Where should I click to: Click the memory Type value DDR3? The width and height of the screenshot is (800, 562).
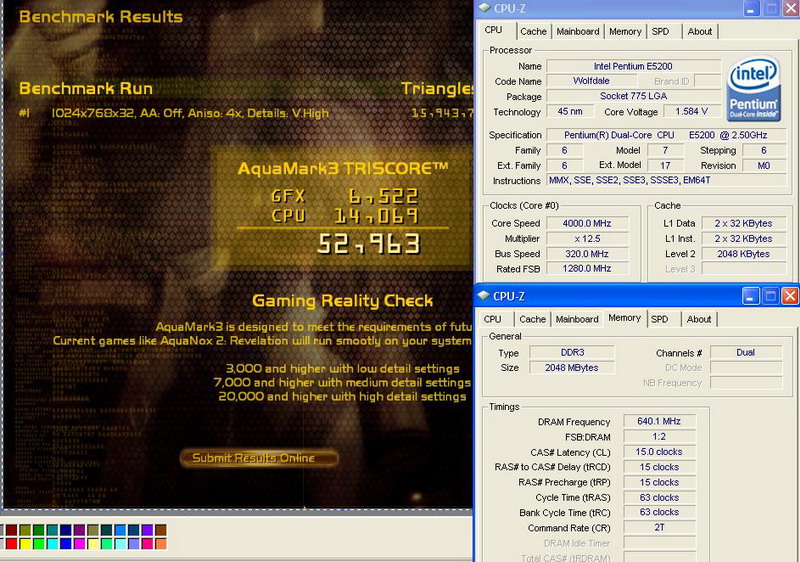[572, 352]
